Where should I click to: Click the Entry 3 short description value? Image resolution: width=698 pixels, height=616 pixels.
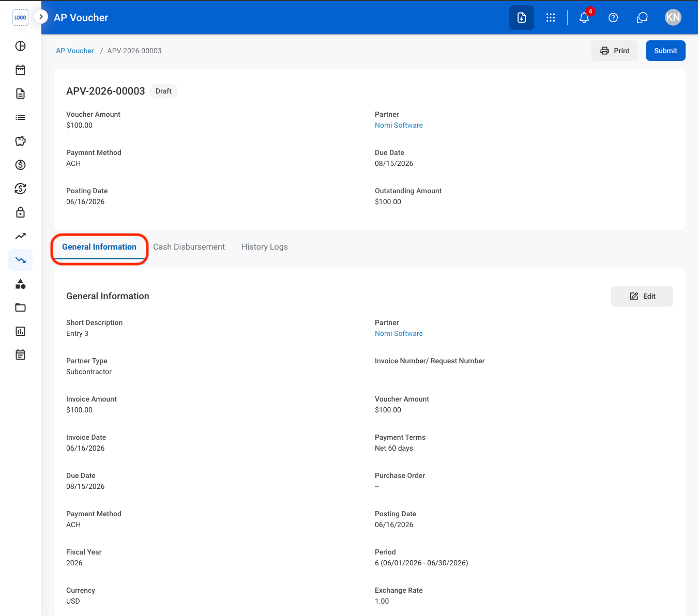point(77,333)
